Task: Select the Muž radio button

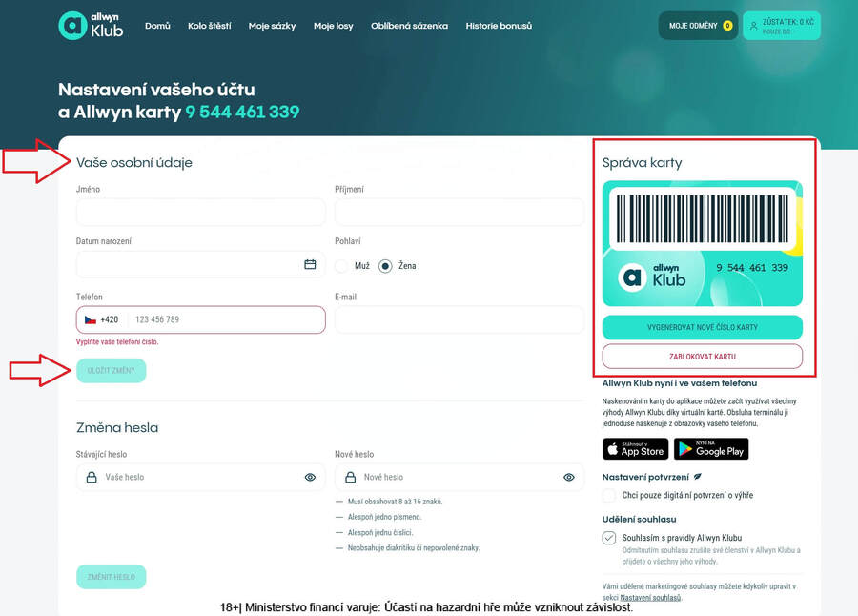Action: pyautogui.click(x=341, y=266)
